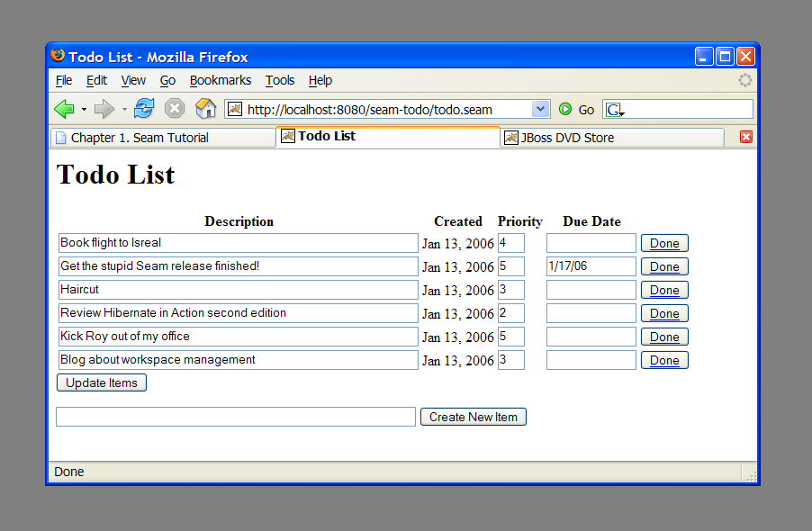Image resolution: width=812 pixels, height=531 pixels.
Task: Reload the page with the Refresh icon
Action: (x=144, y=109)
